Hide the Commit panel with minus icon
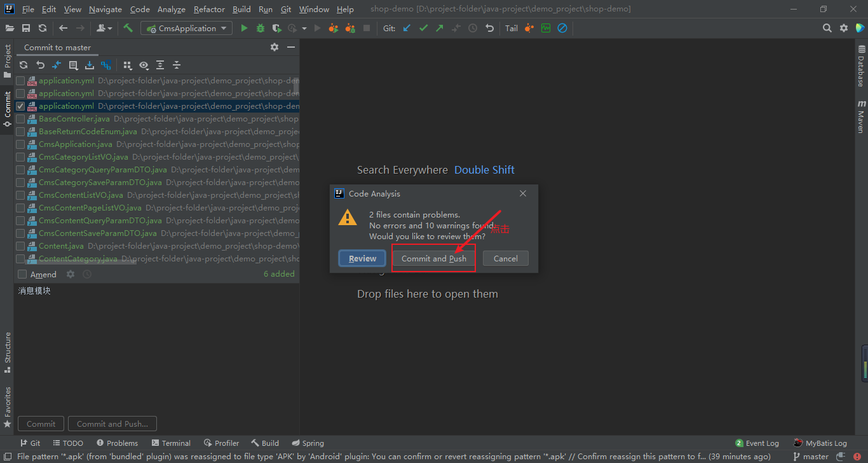Image resolution: width=868 pixels, height=463 pixels. coord(291,47)
